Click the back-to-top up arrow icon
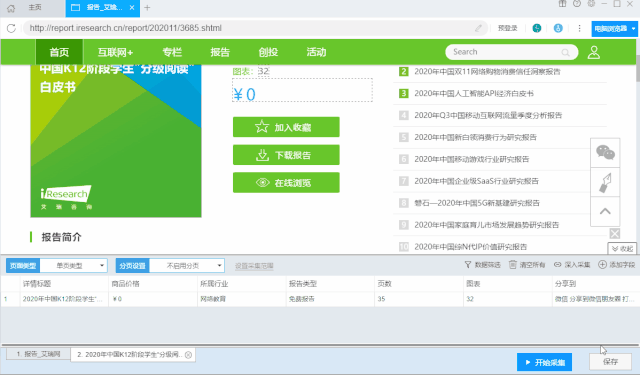This screenshot has width=640, height=375. 605,211
